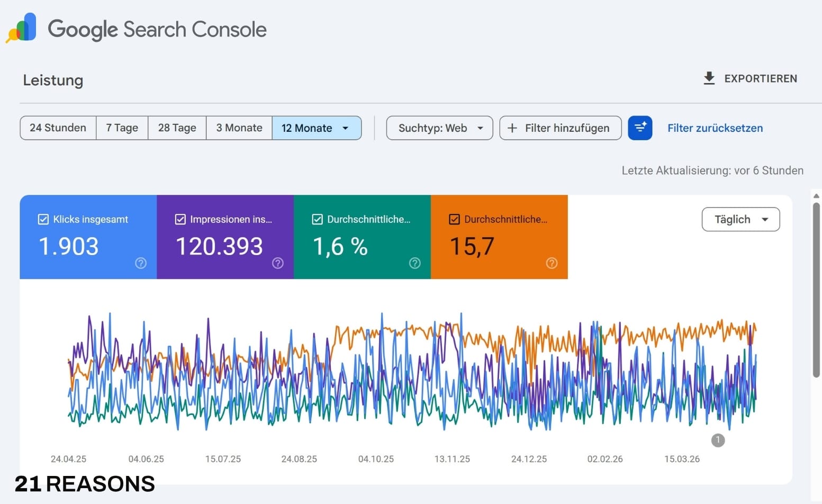Open the blue filter sparkle icon button
Image resolution: width=822 pixels, height=504 pixels.
[x=640, y=128]
